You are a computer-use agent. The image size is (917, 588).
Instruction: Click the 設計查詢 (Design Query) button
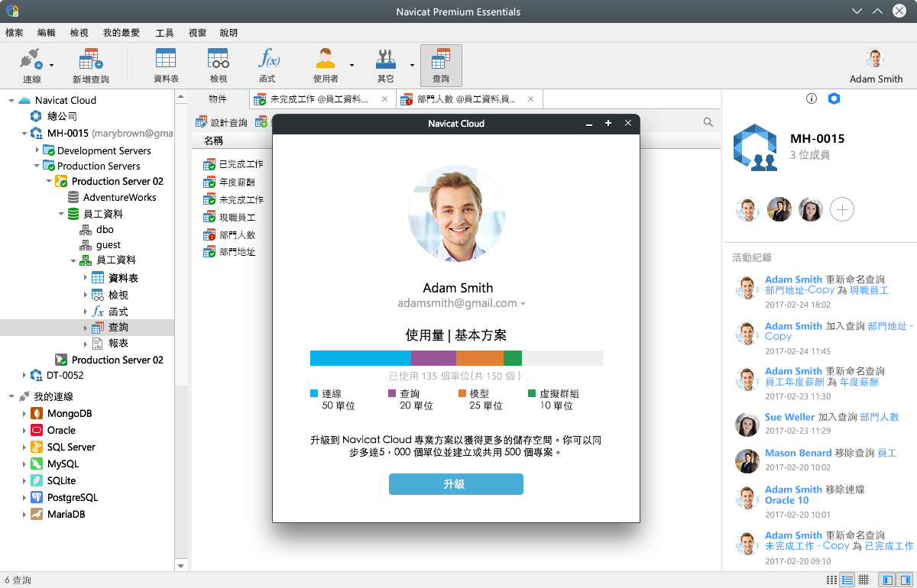pos(222,122)
